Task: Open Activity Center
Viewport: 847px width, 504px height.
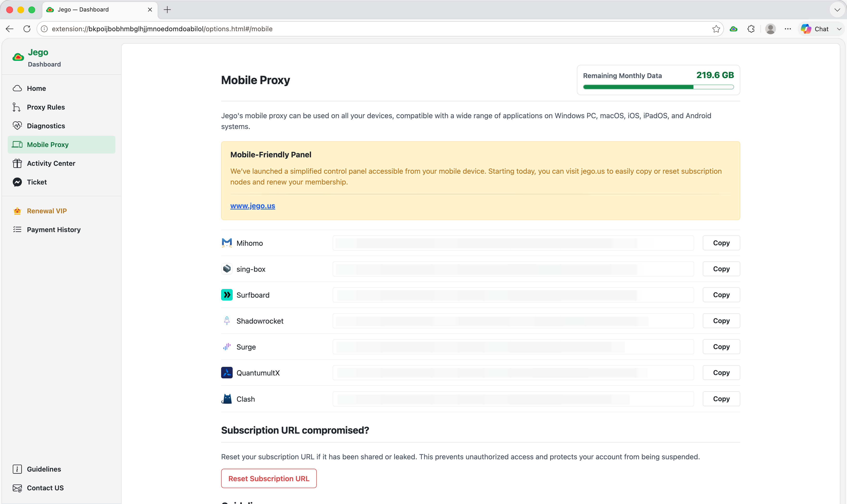Action: click(x=62, y=163)
